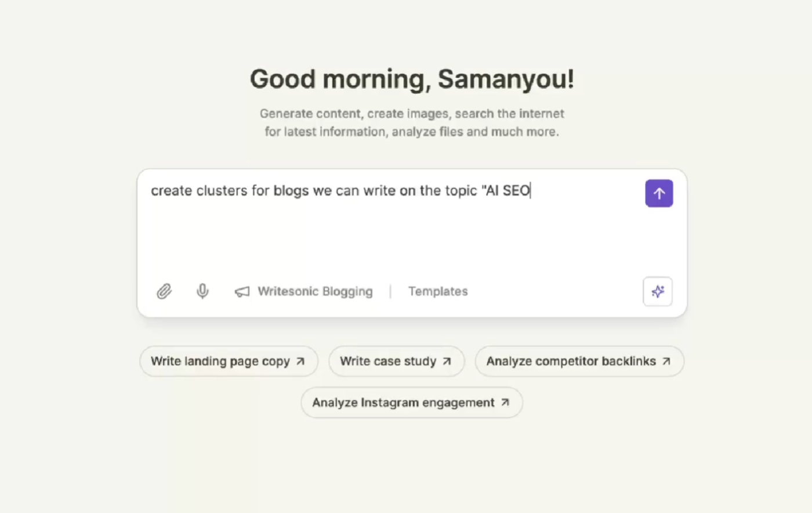Click the "Generate content, create images" subtitle text
The height and width of the screenshot is (513, 812).
[x=412, y=114]
